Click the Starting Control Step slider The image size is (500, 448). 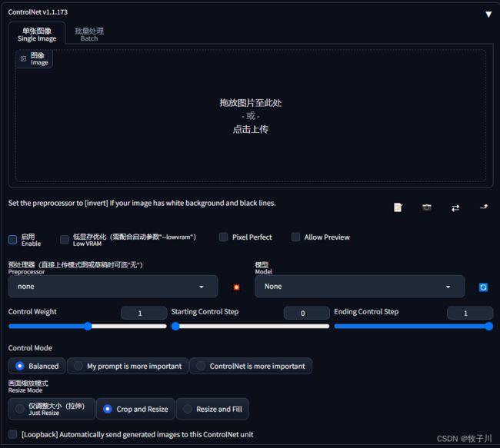tap(250, 327)
